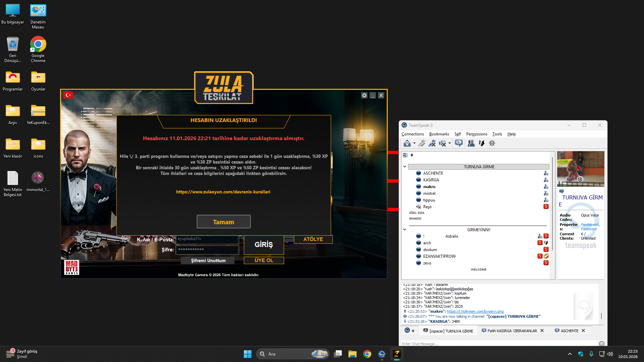644x362 pixels.
Task: Click the disconnect icon in TeamSpeak toolbar
Action: (x=407, y=143)
